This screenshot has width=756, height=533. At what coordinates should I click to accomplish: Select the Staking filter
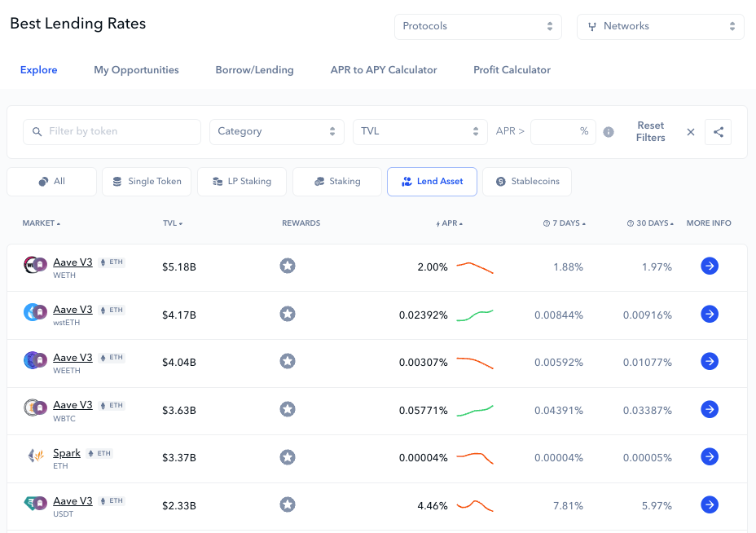pos(337,182)
